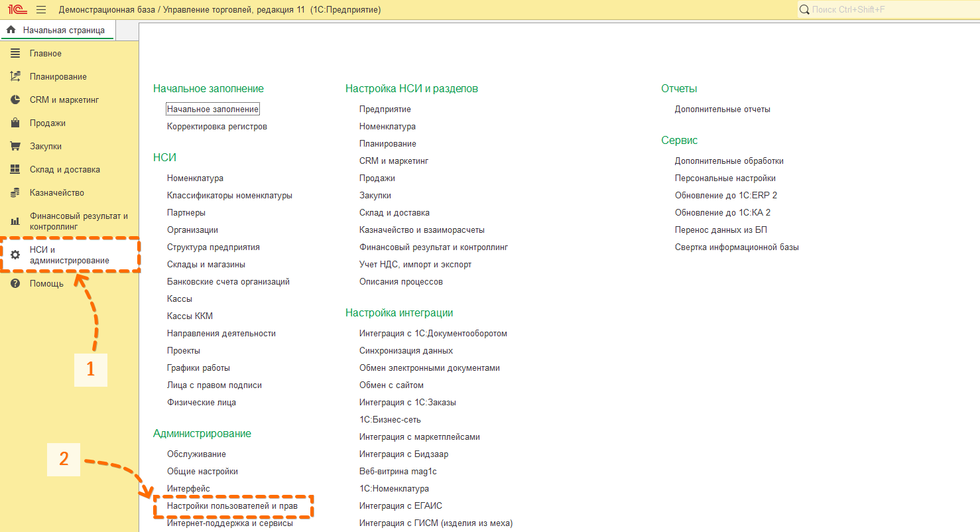Click the 1C logo icon
Image resolution: width=980 pixels, height=532 pixels.
[17, 10]
